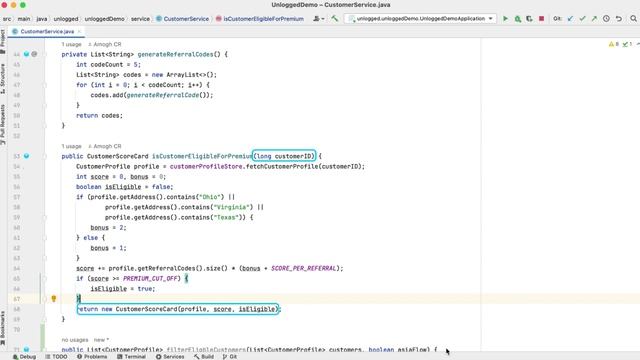Close the CustomerService.java tab
The height and width of the screenshot is (360, 640).
click(x=79, y=31)
